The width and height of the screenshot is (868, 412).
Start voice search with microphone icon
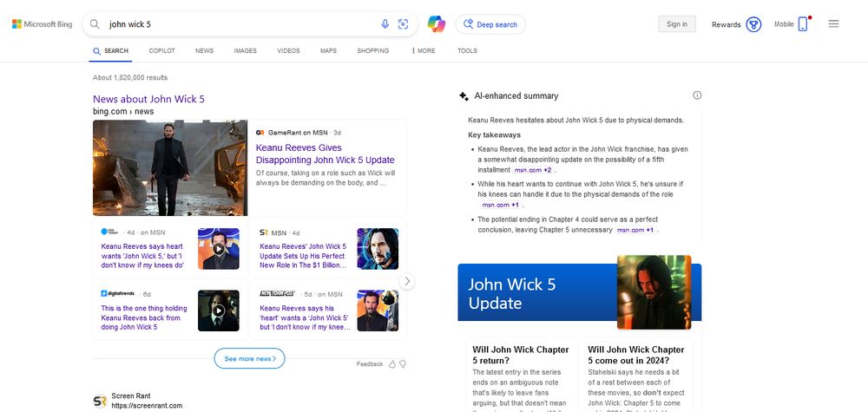pos(385,24)
